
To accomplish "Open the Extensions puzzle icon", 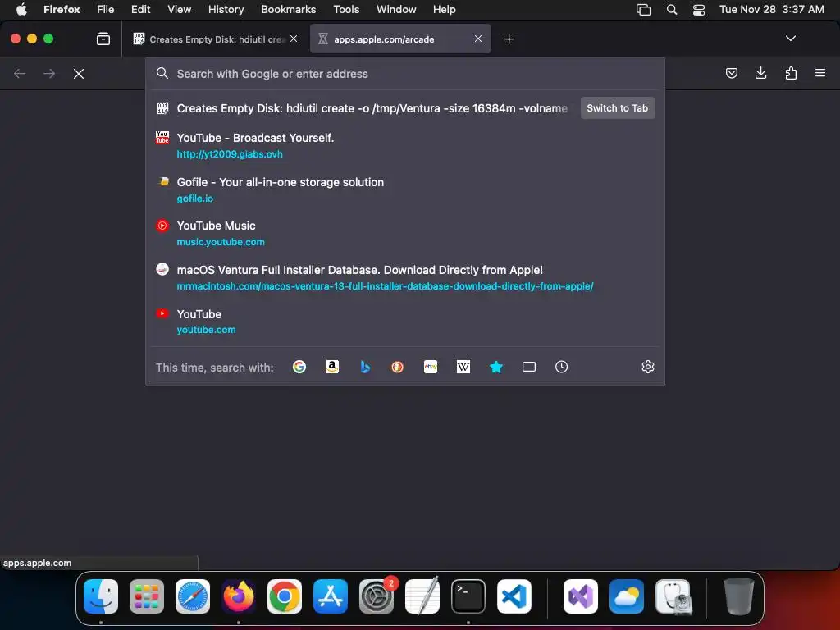I will click(791, 73).
